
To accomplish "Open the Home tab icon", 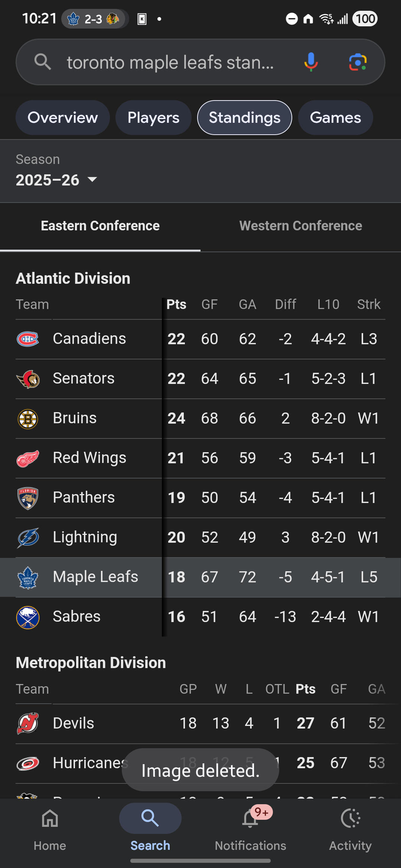I will coord(50,819).
